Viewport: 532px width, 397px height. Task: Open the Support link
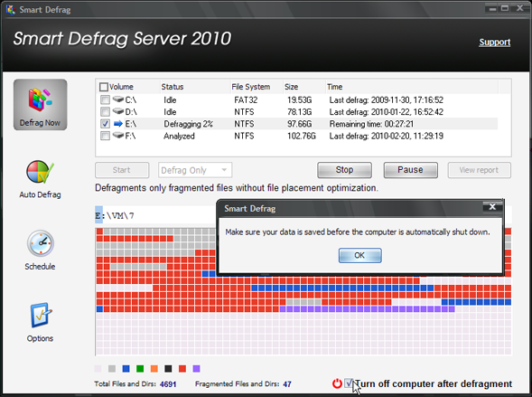[x=495, y=43]
